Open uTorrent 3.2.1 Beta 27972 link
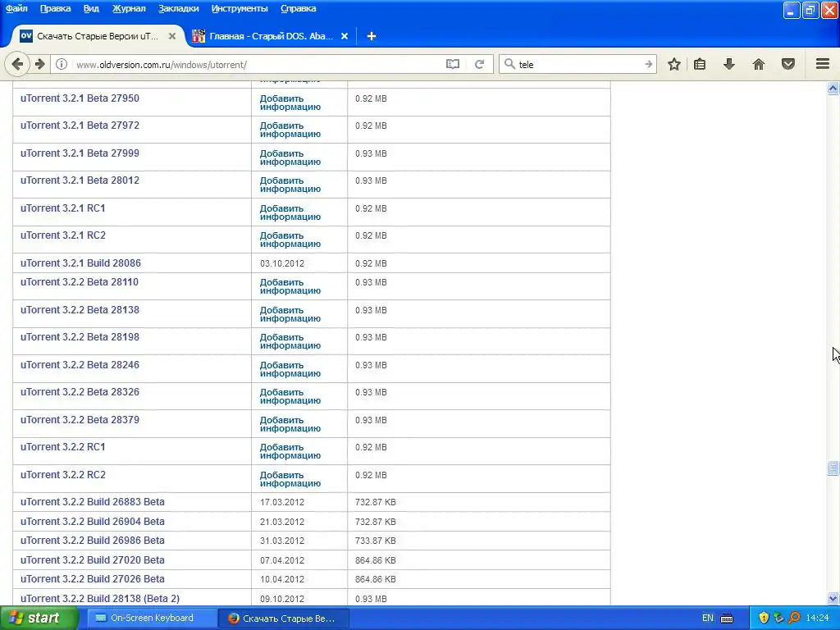The width and height of the screenshot is (840, 630). pos(80,126)
